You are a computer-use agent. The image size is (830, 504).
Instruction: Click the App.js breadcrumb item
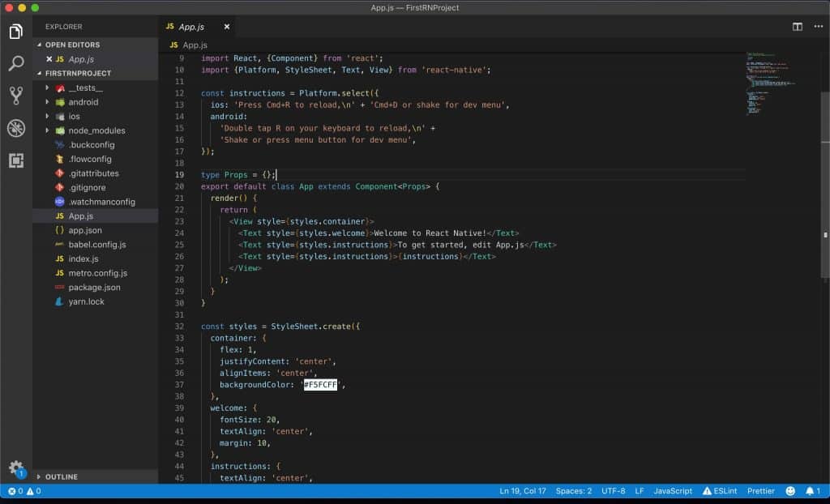[x=194, y=45]
